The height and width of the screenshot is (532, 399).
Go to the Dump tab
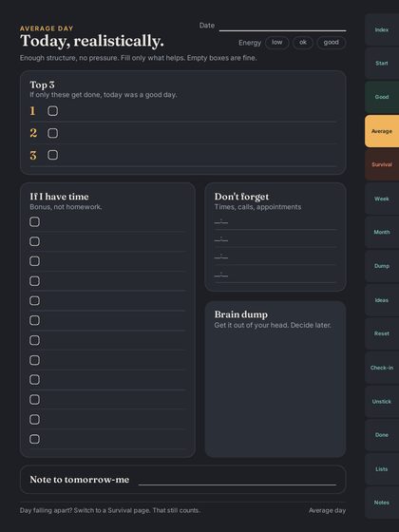pyautogui.click(x=382, y=266)
